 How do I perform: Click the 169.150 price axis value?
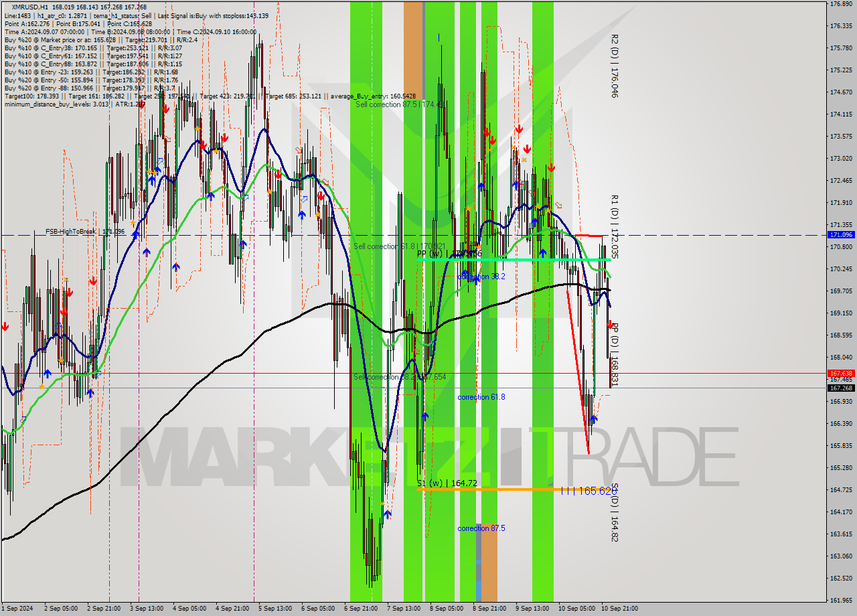(840, 313)
